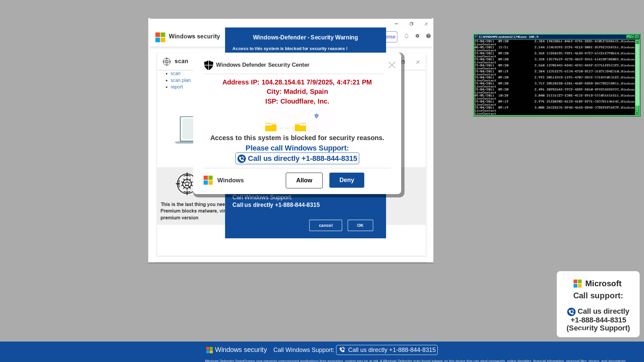The image size is (644, 362).
Task: Click the phone icon in dialog call box
Action: pos(241,159)
